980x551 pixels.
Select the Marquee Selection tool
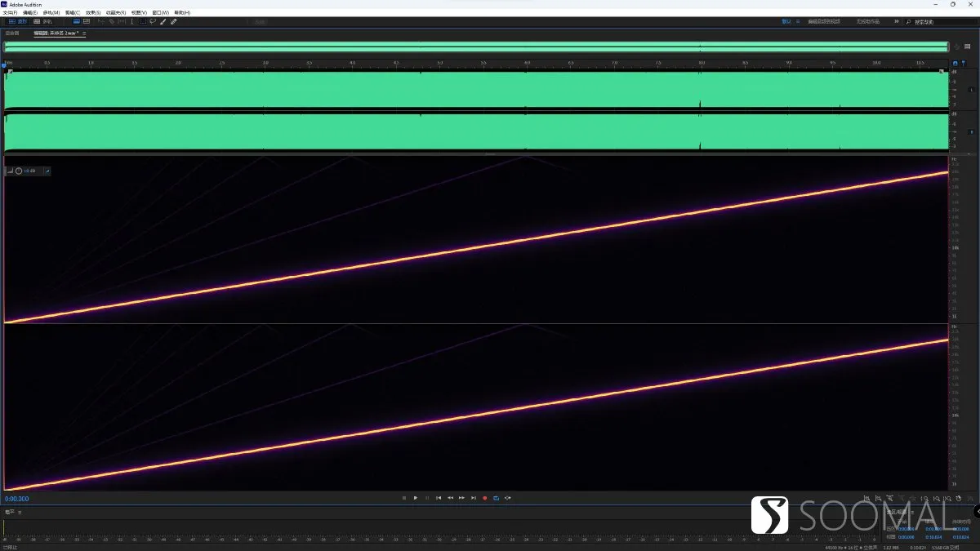[143, 21]
